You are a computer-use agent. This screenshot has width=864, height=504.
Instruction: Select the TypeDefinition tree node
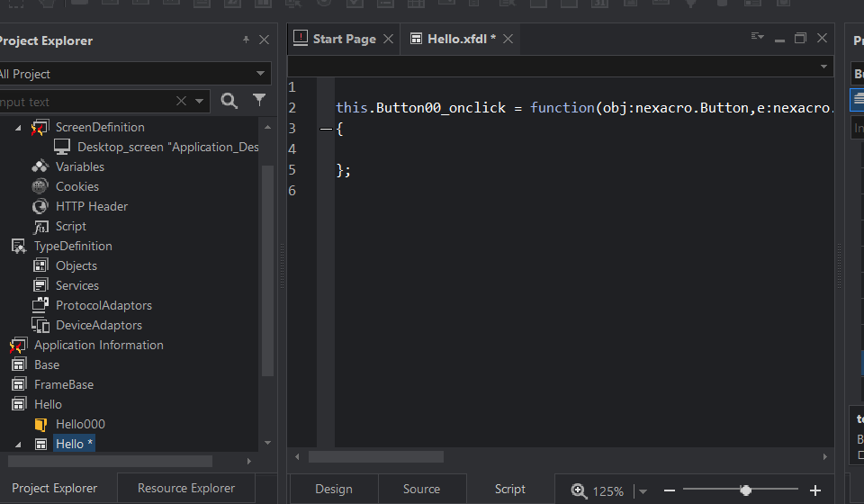[x=73, y=247]
